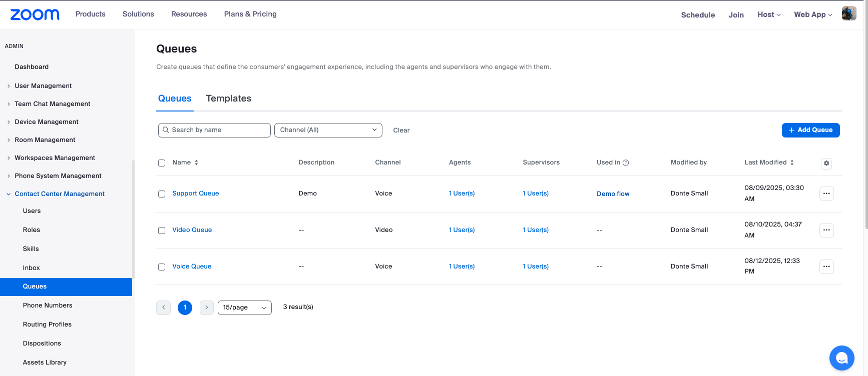868x376 pixels.
Task: Open Routing Profiles in sidebar
Action: point(47,324)
